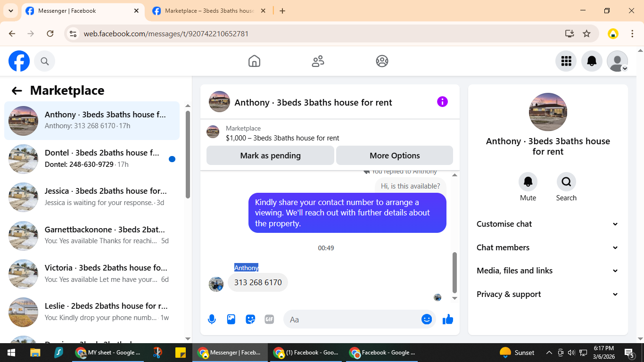Open the Groups icon in top navigation
The width and height of the screenshot is (644, 362).
coord(382,61)
